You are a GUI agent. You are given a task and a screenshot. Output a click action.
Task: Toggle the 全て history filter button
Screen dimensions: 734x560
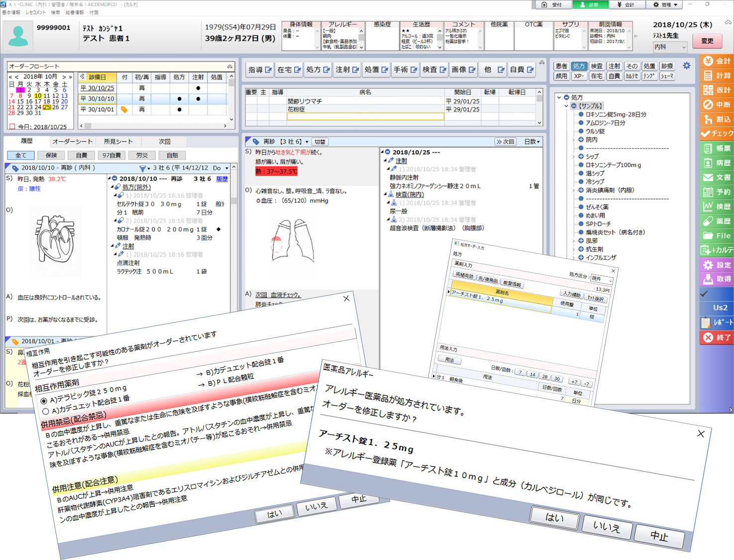[21, 155]
